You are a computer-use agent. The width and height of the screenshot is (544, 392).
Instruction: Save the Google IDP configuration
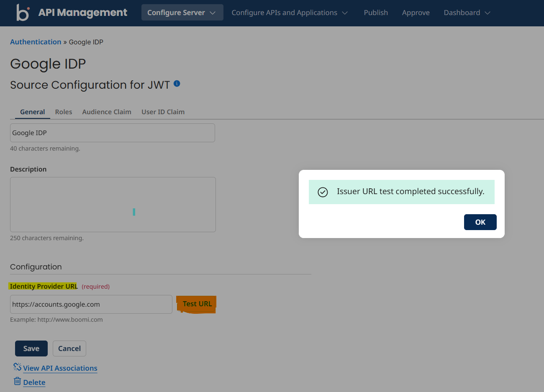31,348
